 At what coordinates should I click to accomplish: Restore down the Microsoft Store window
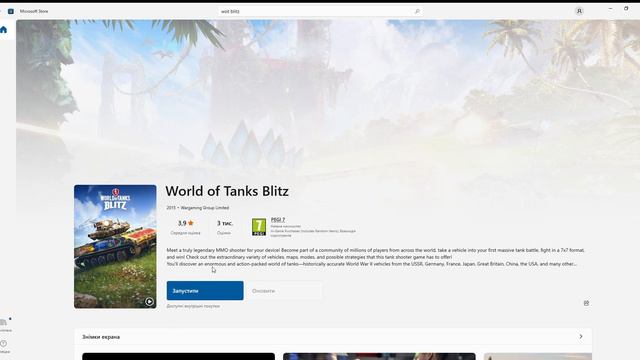click(x=626, y=9)
